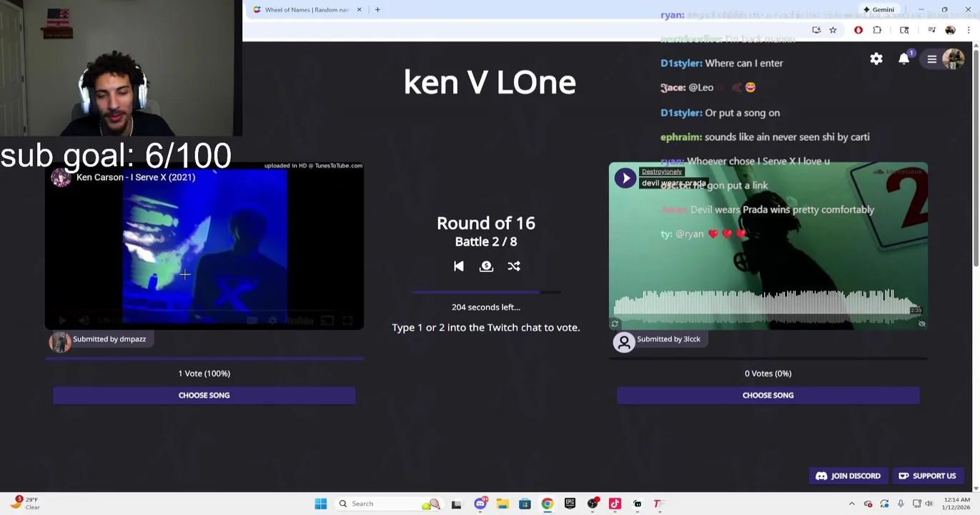The width and height of the screenshot is (980, 515).
Task: Click the Round of 16 heading
Action: (x=486, y=223)
